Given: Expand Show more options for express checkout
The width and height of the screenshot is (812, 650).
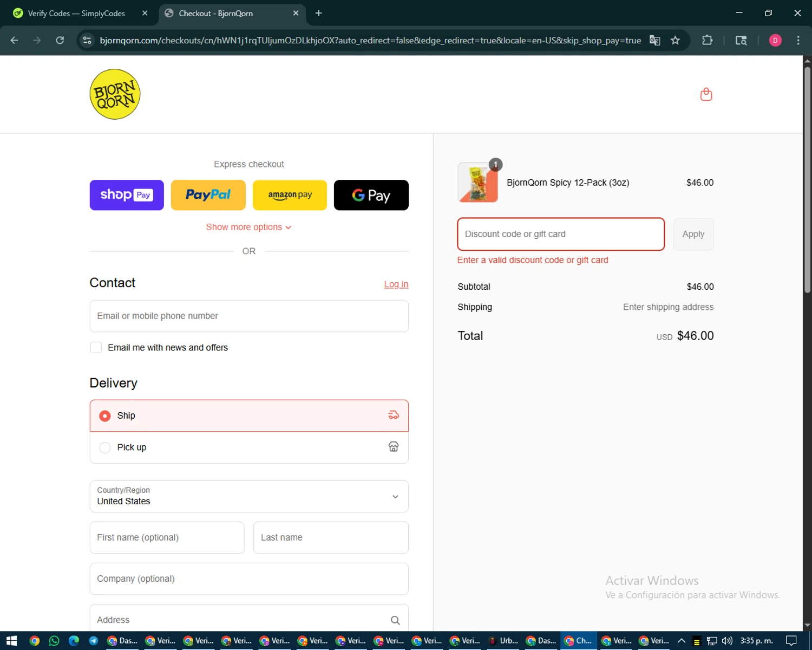Looking at the screenshot, I should [248, 227].
